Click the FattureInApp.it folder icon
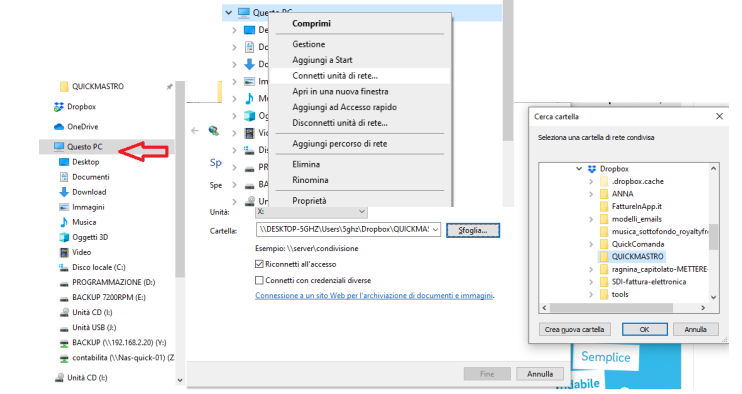 pos(603,207)
